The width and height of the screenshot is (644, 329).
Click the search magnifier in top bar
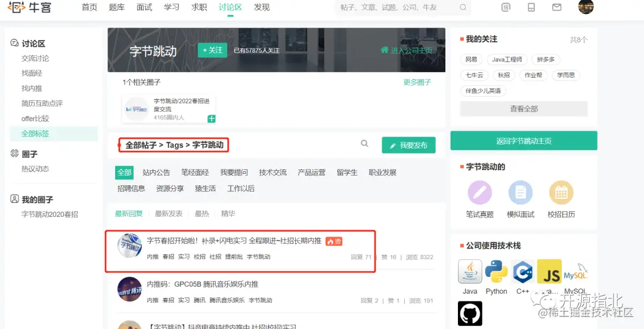coord(463,7)
